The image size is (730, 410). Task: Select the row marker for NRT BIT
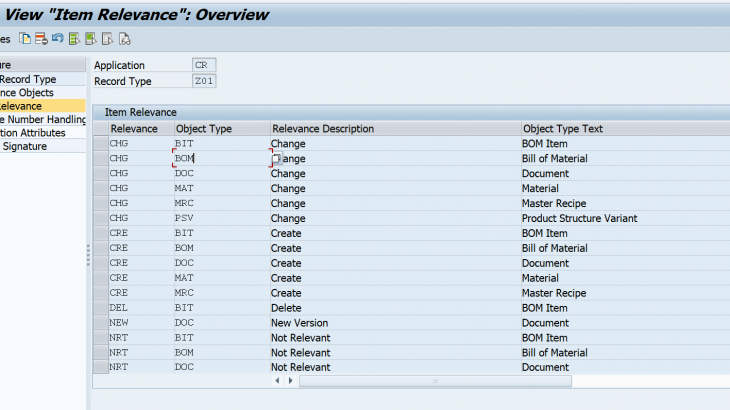pyautogui.click(x=101, y=337)
